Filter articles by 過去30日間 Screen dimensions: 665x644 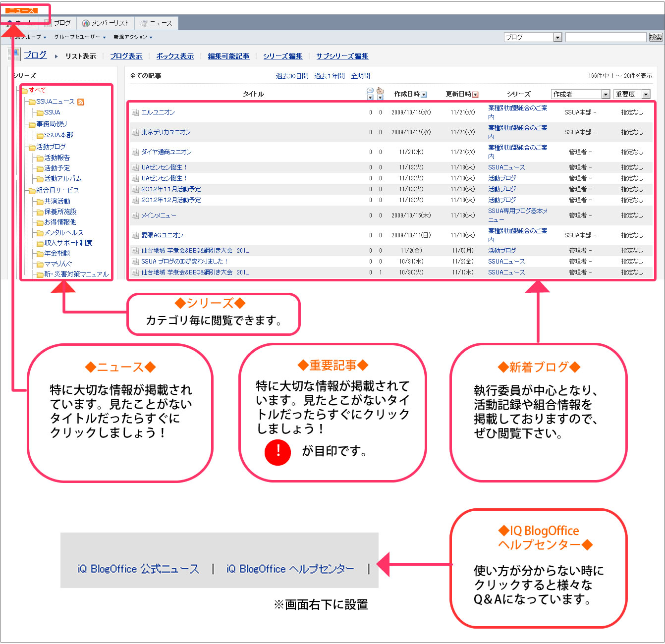pyautogui.click(x=292, y=76)
